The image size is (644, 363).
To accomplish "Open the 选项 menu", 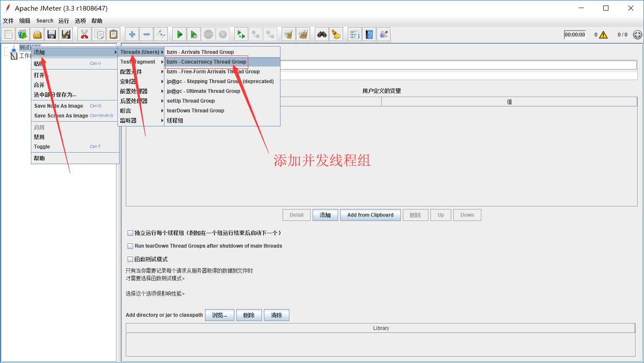I will 80,21.
